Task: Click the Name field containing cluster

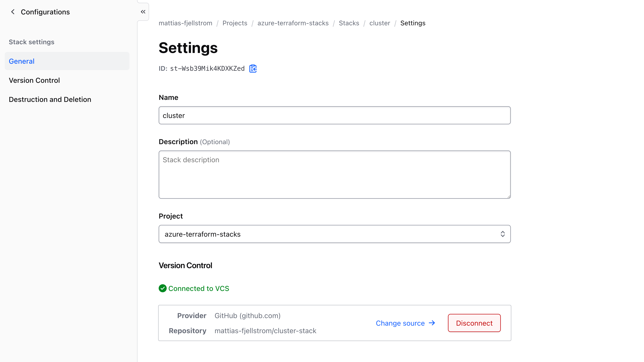Action: point(335,115)
